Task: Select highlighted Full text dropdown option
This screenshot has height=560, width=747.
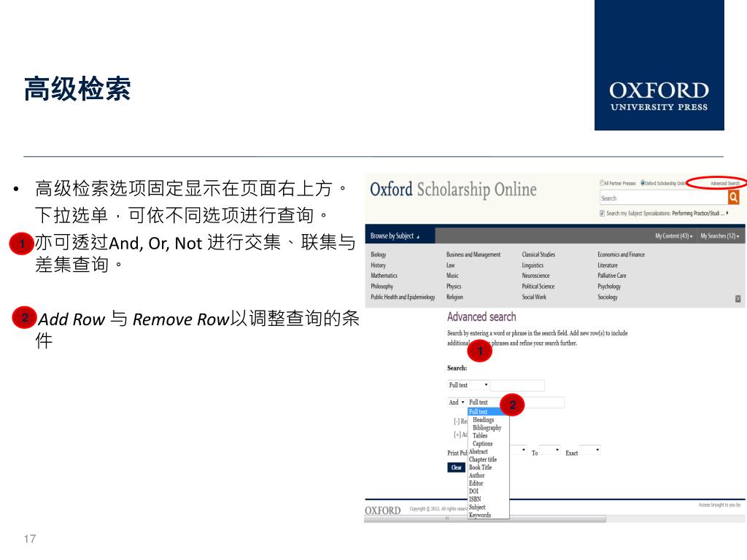Action: click(x=488, y=411)
